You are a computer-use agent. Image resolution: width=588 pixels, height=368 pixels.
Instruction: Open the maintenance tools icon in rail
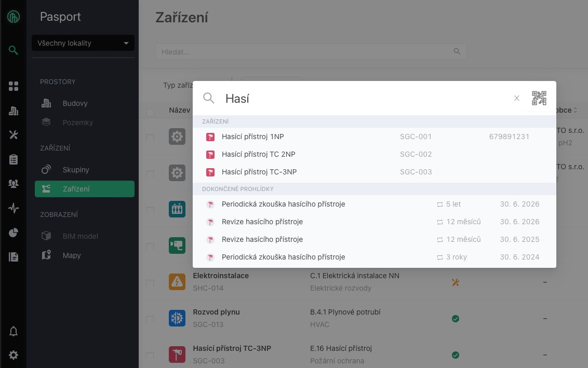pos(14,135)
